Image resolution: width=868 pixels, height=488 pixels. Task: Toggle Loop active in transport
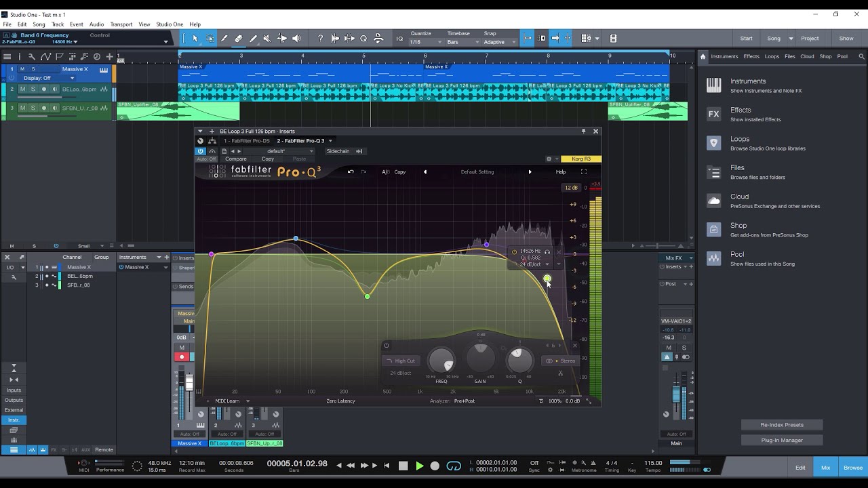pyautogui.click(x=454, y=466)
